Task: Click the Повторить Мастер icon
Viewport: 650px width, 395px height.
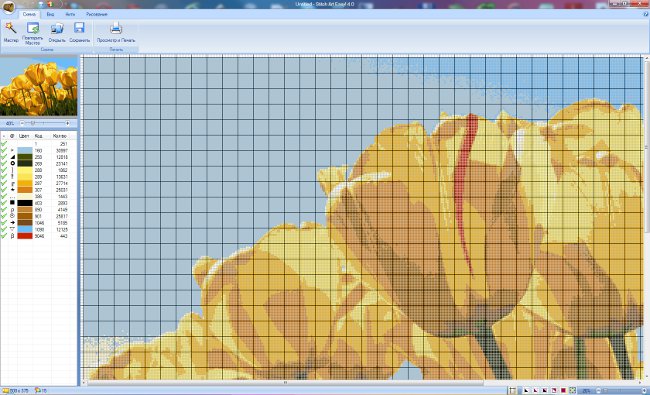Action: click(33, 28)
